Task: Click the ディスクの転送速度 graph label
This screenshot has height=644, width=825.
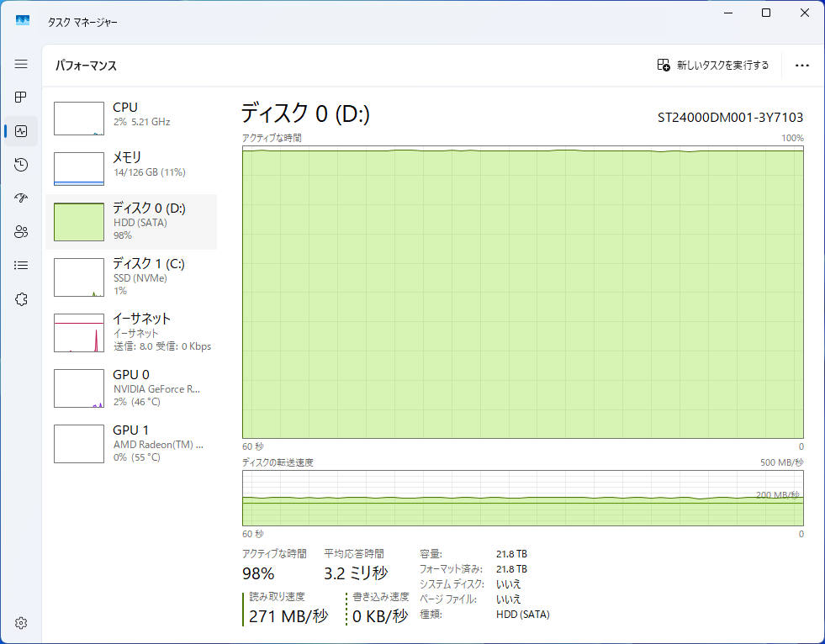Action: pyautogui.click(x=278, y=462)
